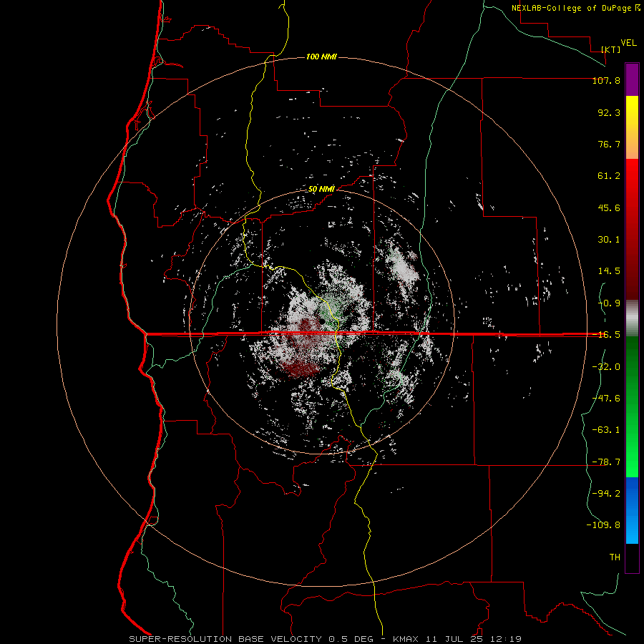Screen dimensions: 644x644
Task: Click the product caption text at the bottom
Action: click(x=326, y=639)
